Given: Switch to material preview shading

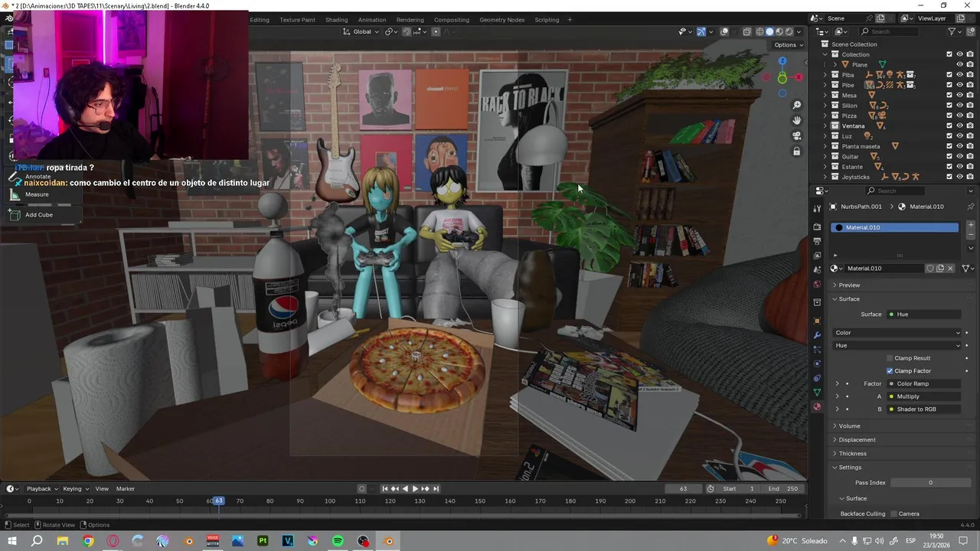Looking at the screenshot, I should [x=779, y=31].
